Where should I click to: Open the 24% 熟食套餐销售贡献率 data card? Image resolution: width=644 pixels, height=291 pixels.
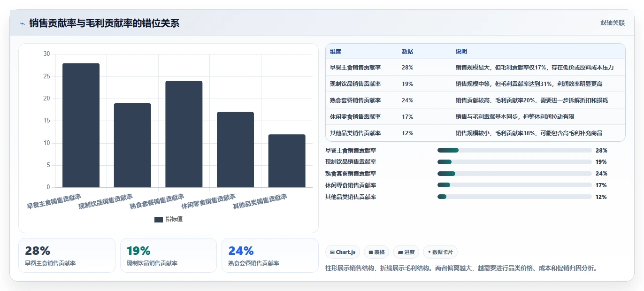click(x=270, y=255)
